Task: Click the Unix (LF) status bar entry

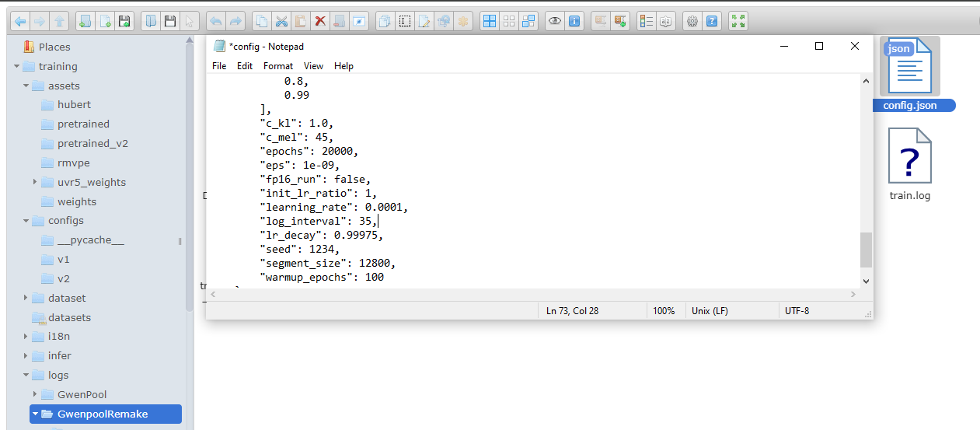Action: point(710,310)
